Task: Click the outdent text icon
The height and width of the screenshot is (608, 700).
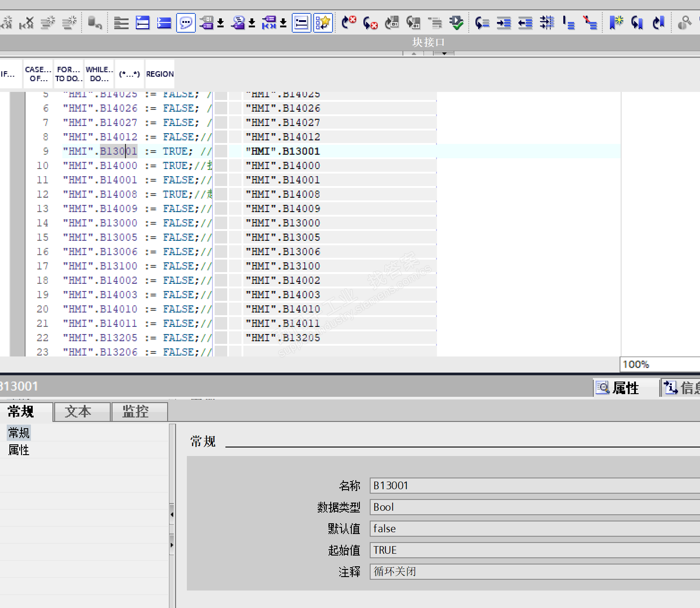Action: pyautogui.click(x=525, y=22)
